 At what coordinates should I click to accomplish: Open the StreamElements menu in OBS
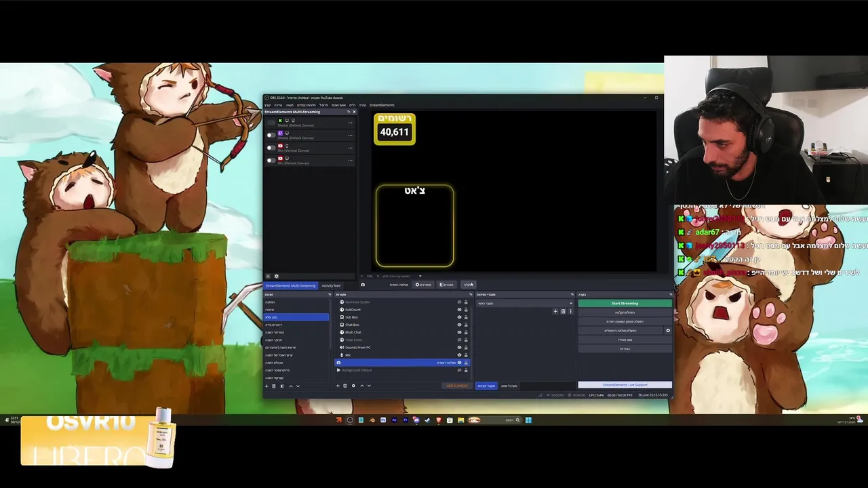point(382,105)
